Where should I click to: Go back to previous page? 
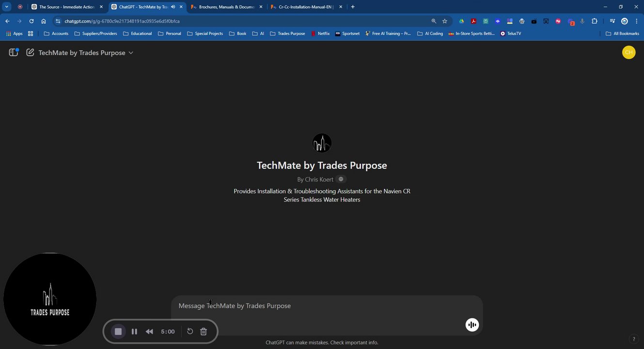click(x=7, y=21)
